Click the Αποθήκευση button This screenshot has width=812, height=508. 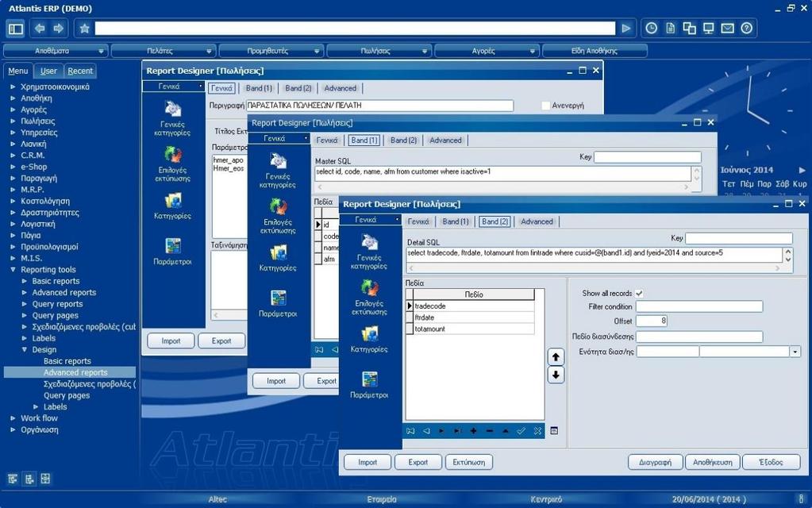(713, 462)
